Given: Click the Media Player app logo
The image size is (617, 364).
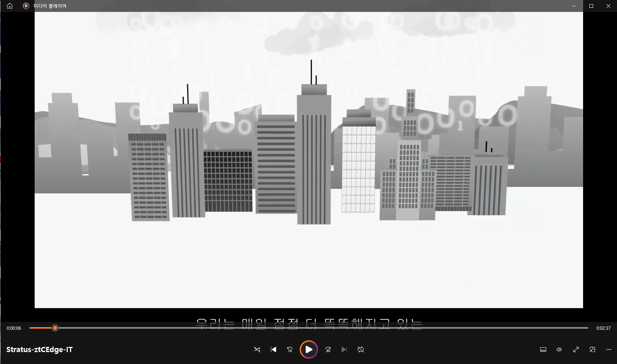Looking at the screenshot, I should (26, 6).
